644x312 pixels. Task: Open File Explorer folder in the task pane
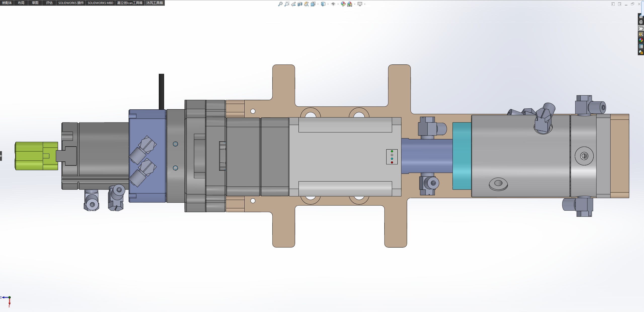click(x=641, y=28)
